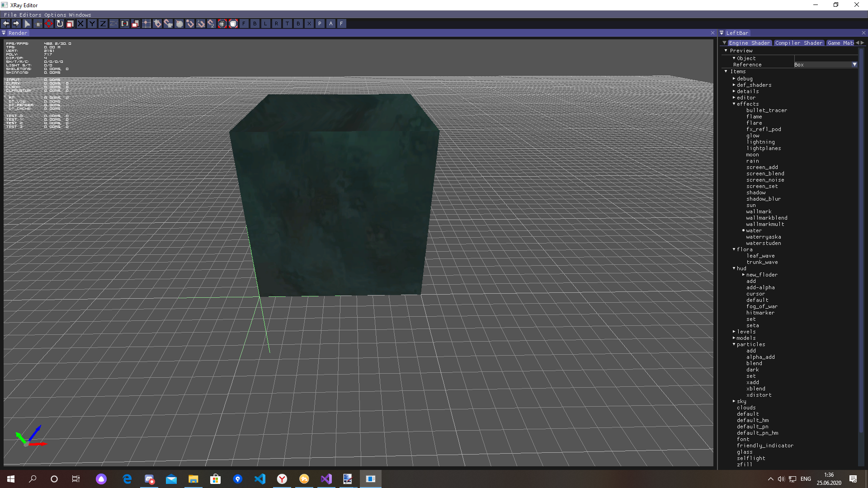
Task: Open the Reference Box dropdown
Action: [854, 65]
